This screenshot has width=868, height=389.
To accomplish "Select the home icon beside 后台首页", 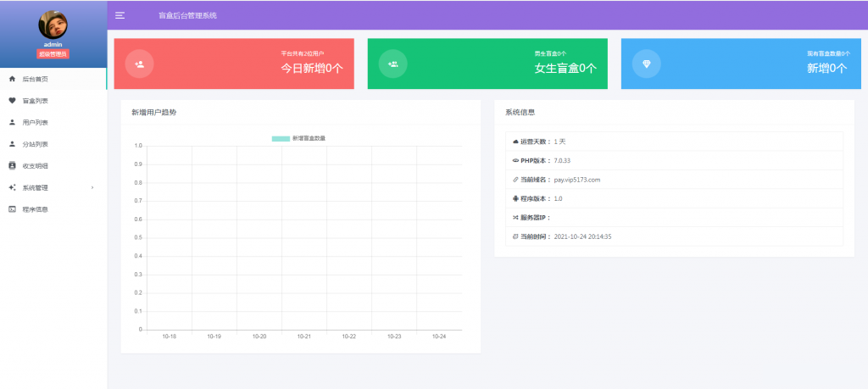I will pos(12,79).
